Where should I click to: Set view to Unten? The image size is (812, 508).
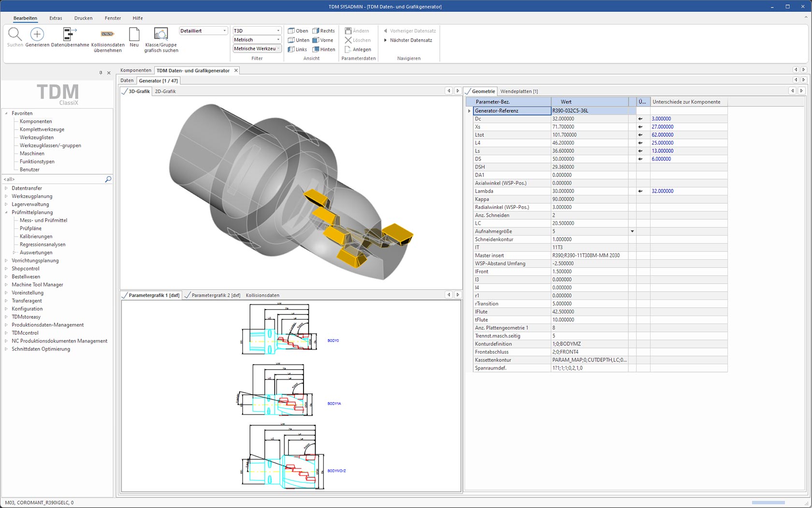(298, 40)
